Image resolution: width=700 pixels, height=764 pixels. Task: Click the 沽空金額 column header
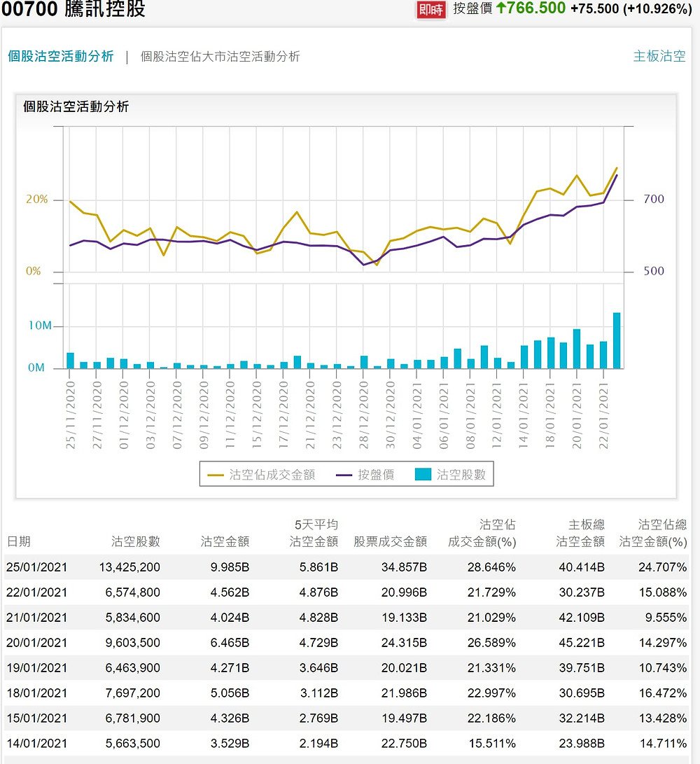click(225, 541)
